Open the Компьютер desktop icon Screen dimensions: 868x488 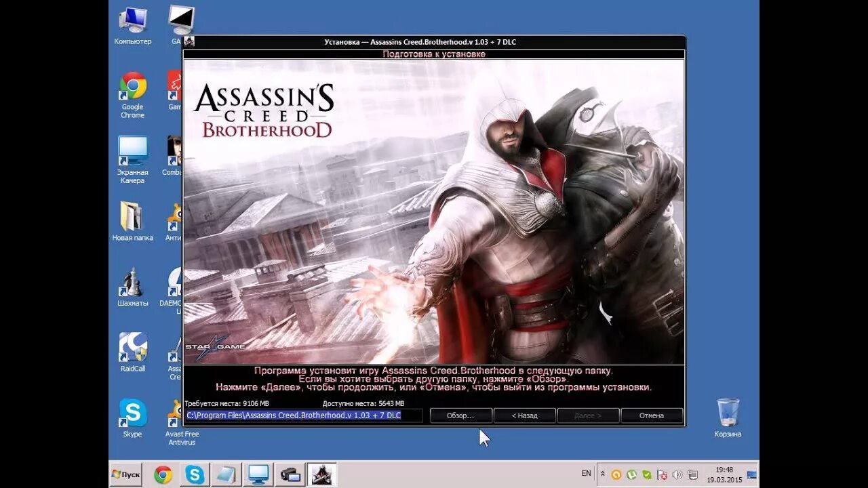(133, 26)
